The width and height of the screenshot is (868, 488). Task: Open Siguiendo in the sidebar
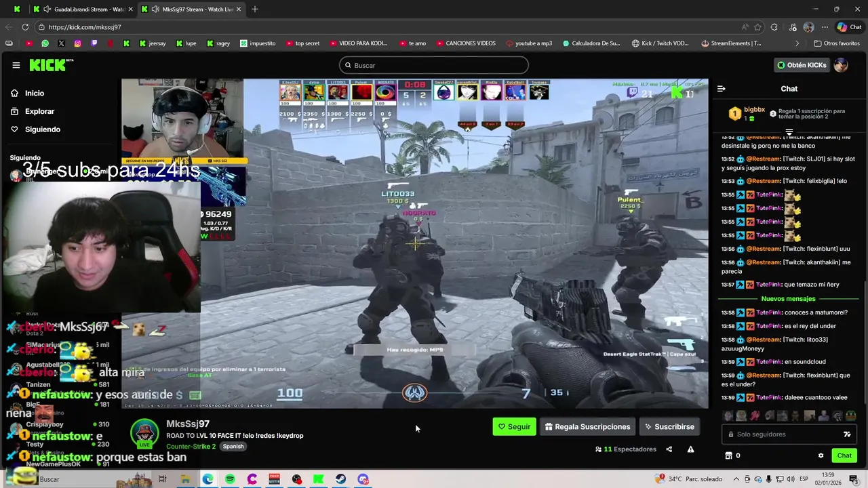click(x=42, y=129)
